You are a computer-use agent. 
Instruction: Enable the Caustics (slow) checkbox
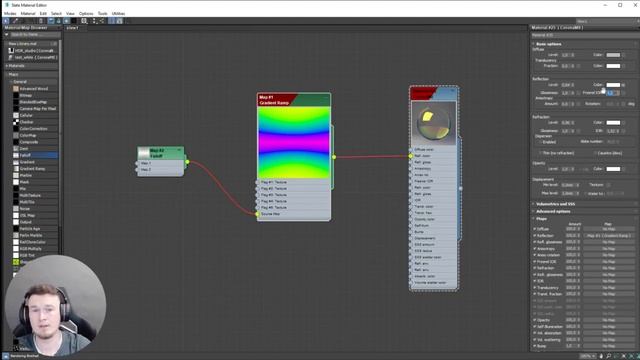(595, 153)
